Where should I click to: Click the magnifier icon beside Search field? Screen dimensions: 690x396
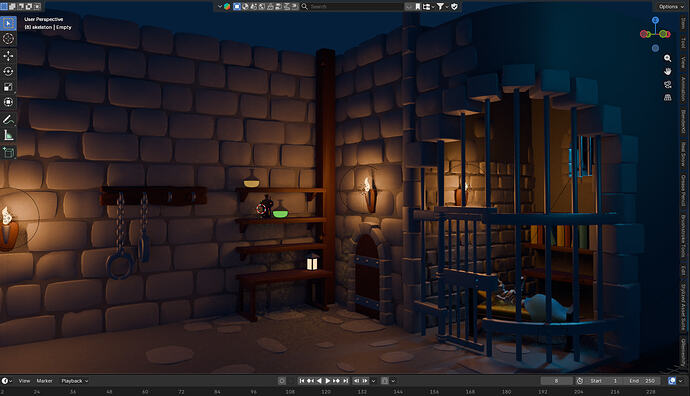point(305,7)
